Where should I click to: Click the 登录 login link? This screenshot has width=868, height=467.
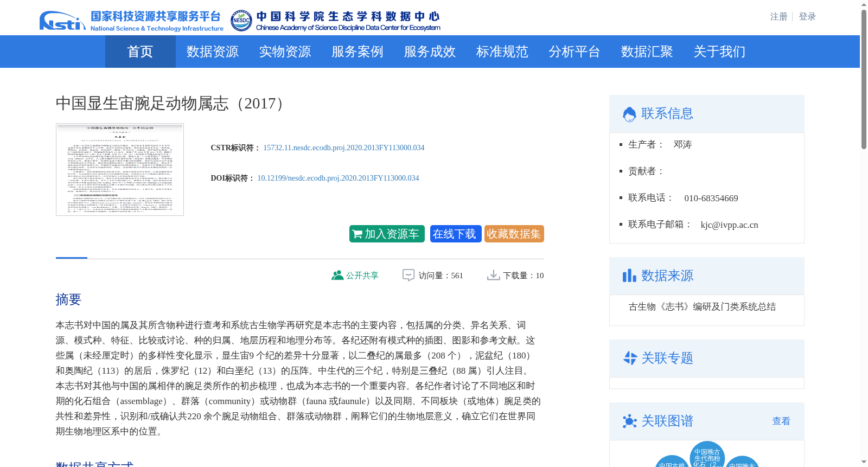807,17
